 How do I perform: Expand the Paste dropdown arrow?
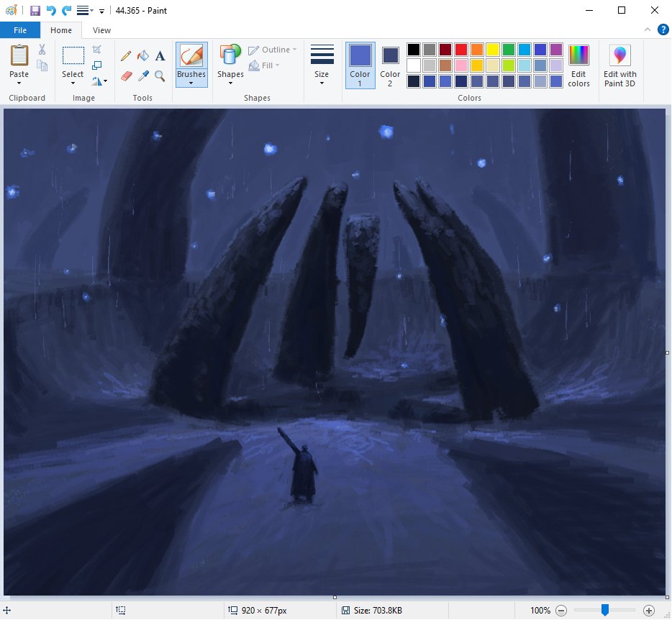coord(19,83)
